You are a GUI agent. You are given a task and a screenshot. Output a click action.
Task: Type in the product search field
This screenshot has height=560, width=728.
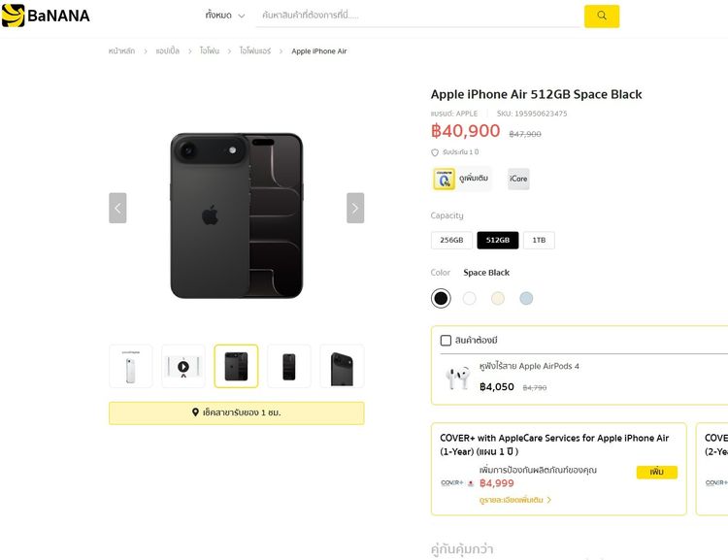click(x=417, y=16)
